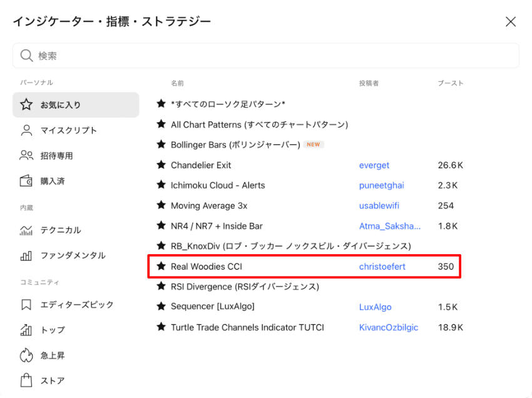Image resolution: width=532 pixels, height=398 pixels.
Task: Toggle star beside Sequencer [LuxAlgo]
Action: pyautogui.click(x=161, y=307)
